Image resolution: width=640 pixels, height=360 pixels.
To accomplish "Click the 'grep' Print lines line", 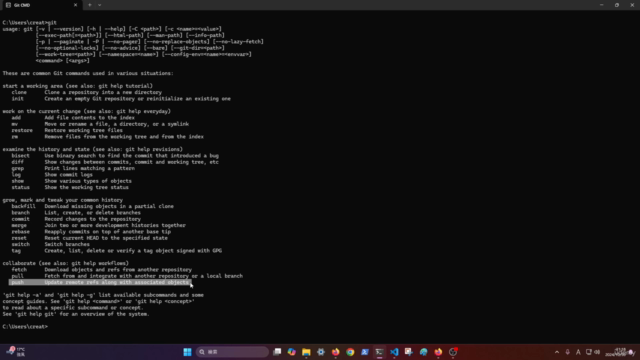I will 73,169.
